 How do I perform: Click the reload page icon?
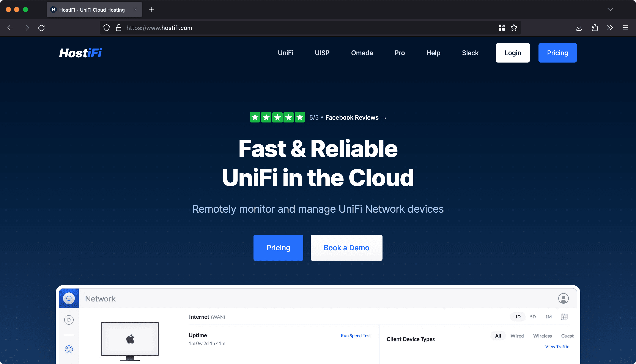(x=41, y=28)
